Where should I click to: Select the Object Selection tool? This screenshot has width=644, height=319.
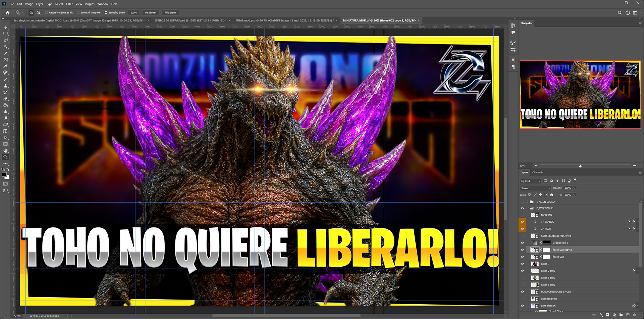tap(5, 47)
